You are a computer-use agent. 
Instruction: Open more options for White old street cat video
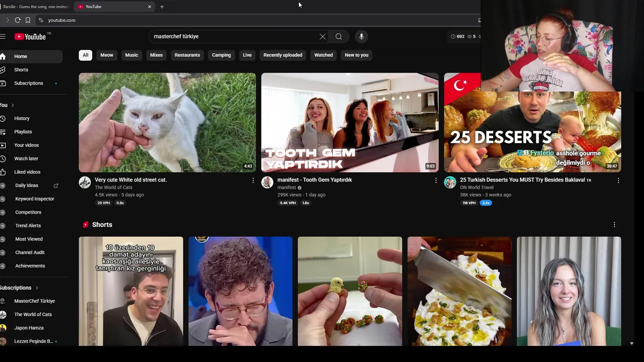[x=253, y=180]
